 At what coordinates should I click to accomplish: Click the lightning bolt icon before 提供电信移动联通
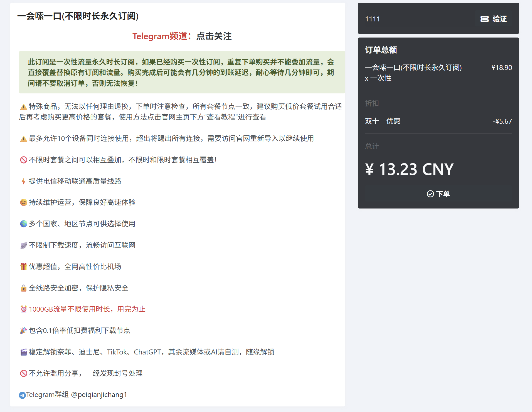[x=24, y=181]
